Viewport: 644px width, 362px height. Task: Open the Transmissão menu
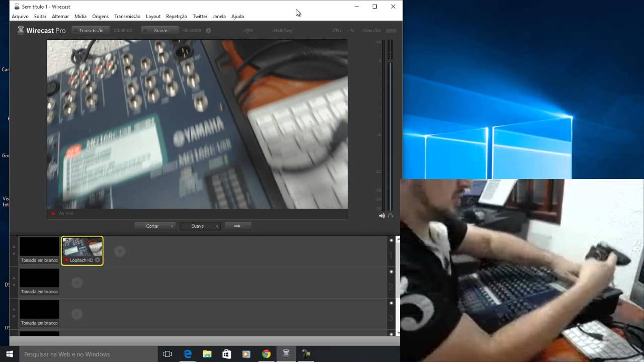[x=127, y=17]
